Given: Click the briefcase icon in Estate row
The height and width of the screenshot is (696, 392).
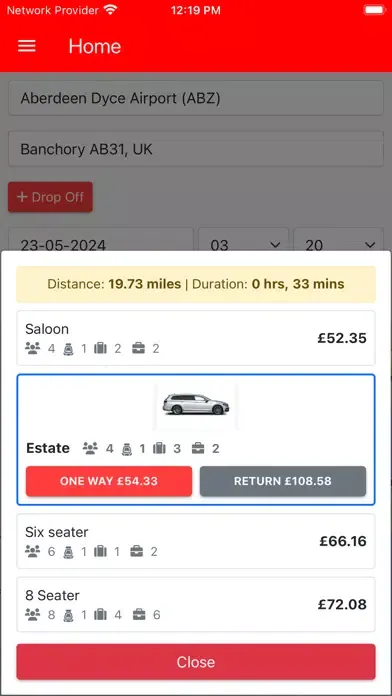Looking at the screenshot, I should click(x=198, y=449).
